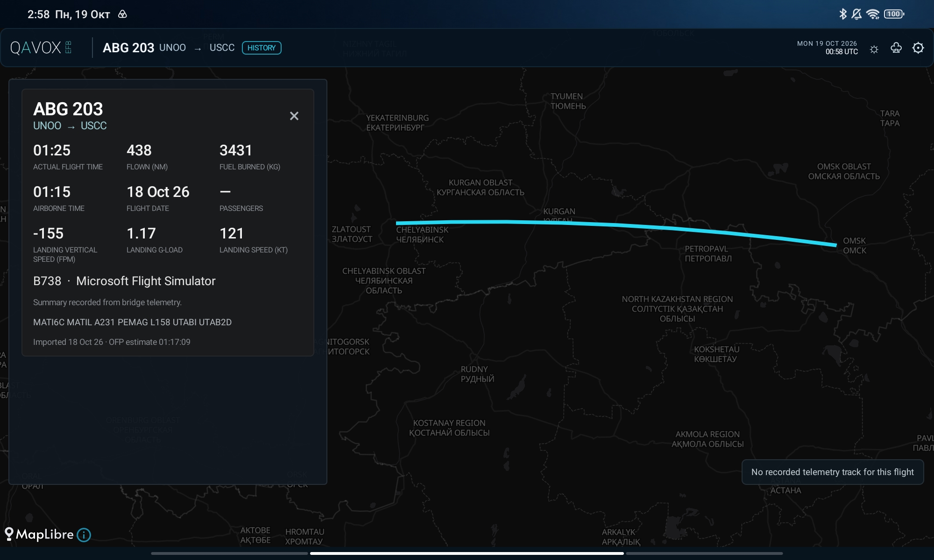Tap the Bluetooth status icon
Image resolution: width=934 pixels, height=560 pixels.
click(x=842, y=14)
